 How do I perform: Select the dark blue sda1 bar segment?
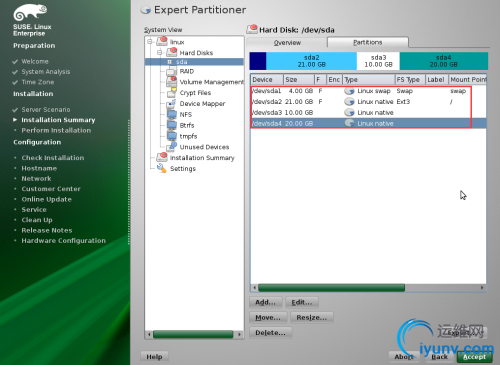258,61
